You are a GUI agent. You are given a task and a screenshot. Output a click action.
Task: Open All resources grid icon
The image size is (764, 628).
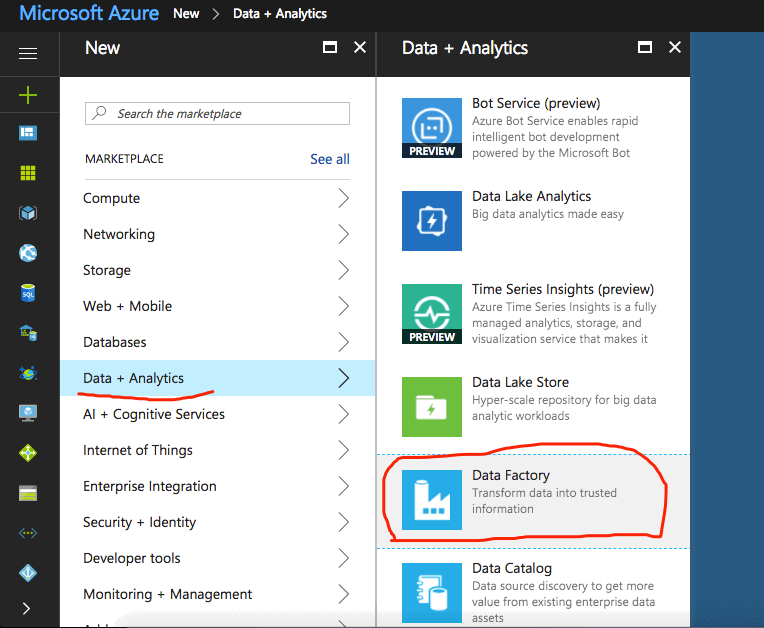coord(28,172)
